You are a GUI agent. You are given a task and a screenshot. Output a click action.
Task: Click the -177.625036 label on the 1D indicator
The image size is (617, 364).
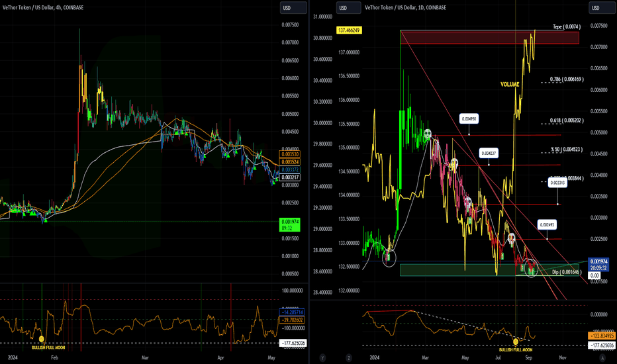click(x=602, y=345)
